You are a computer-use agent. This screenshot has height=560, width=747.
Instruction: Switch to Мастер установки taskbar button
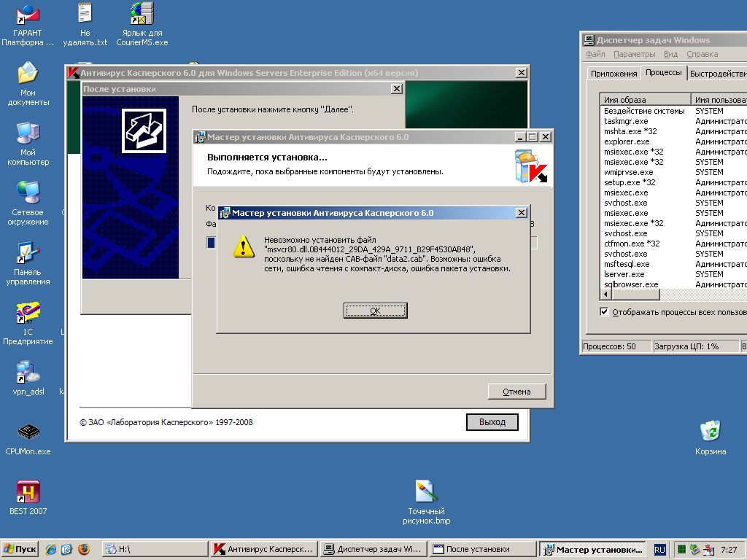pyautogui.click(x=593, y=550)
